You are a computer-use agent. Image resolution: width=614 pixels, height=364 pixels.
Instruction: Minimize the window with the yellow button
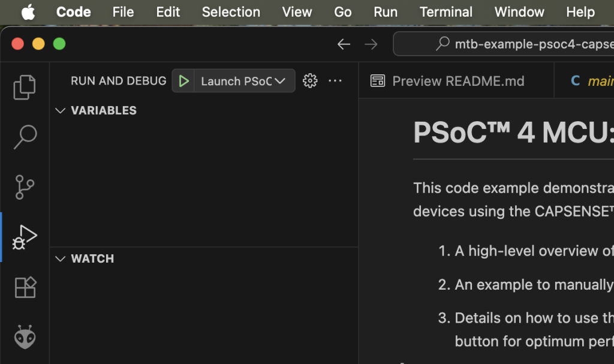[x=38, y=44]
